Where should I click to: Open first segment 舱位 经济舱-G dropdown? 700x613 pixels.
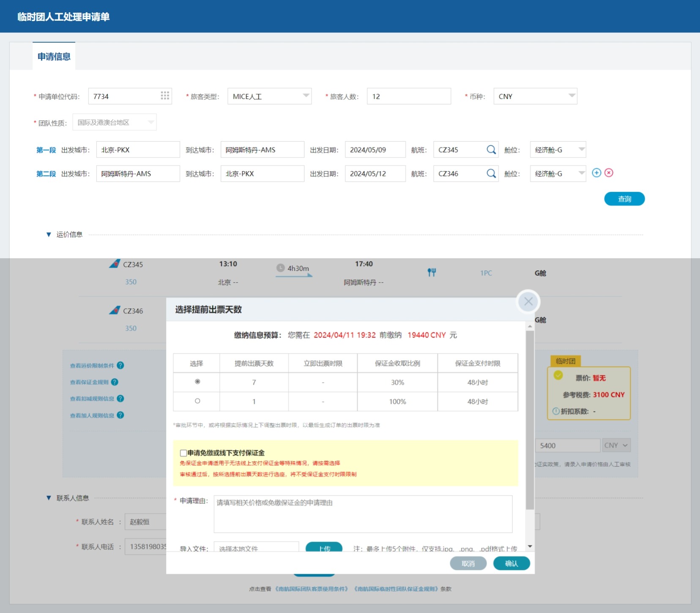tap(581, 150)
